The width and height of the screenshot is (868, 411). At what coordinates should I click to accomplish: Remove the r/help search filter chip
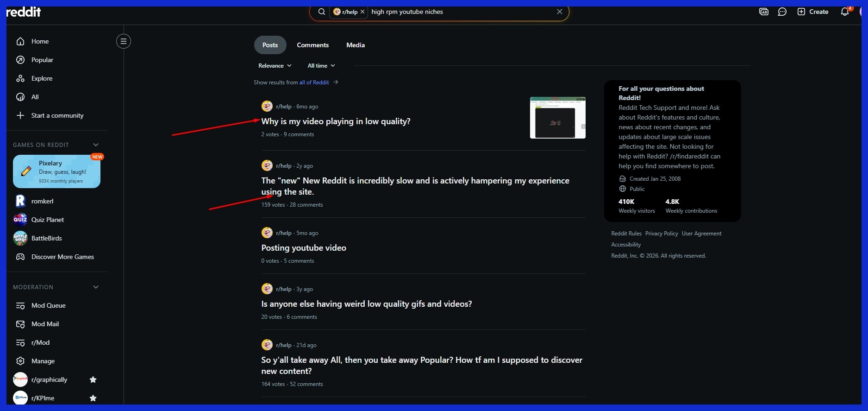(362, 12)
